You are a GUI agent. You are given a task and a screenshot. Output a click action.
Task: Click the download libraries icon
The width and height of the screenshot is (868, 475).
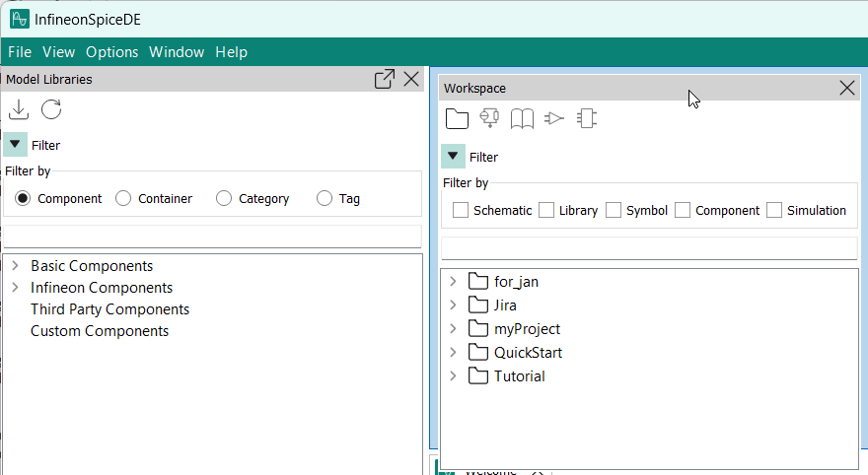point(18,110)
